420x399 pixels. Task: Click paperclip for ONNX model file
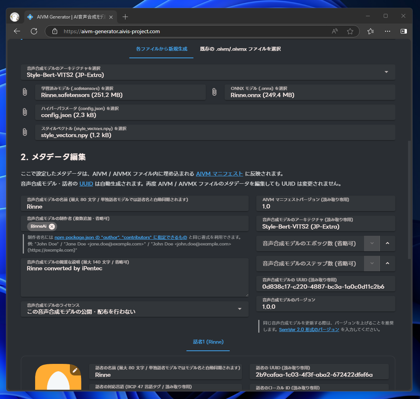coord(214,92)
